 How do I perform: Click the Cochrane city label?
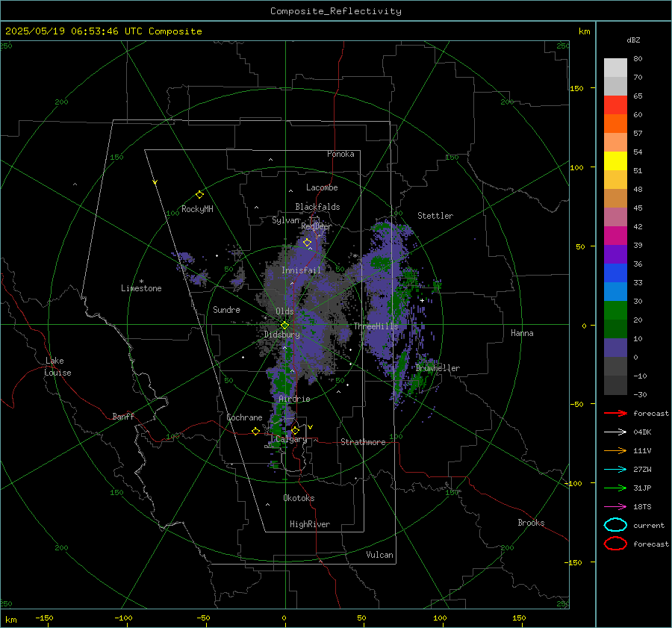coord(244,417)
